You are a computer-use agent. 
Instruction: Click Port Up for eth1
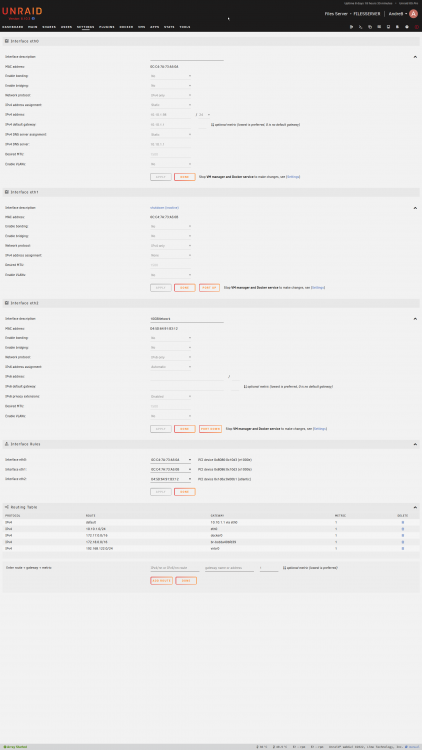click(210, 288)
